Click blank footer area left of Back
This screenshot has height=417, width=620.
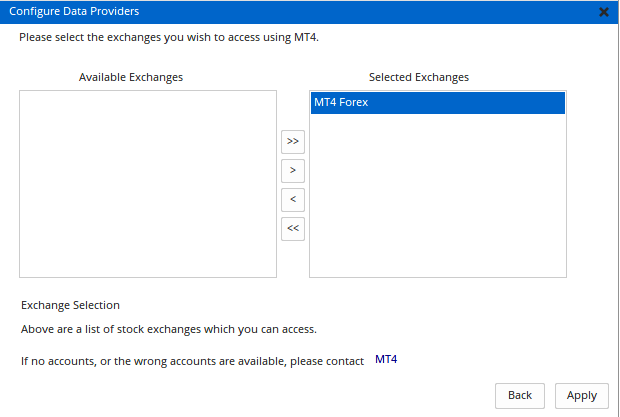click(x=250, y=395)
